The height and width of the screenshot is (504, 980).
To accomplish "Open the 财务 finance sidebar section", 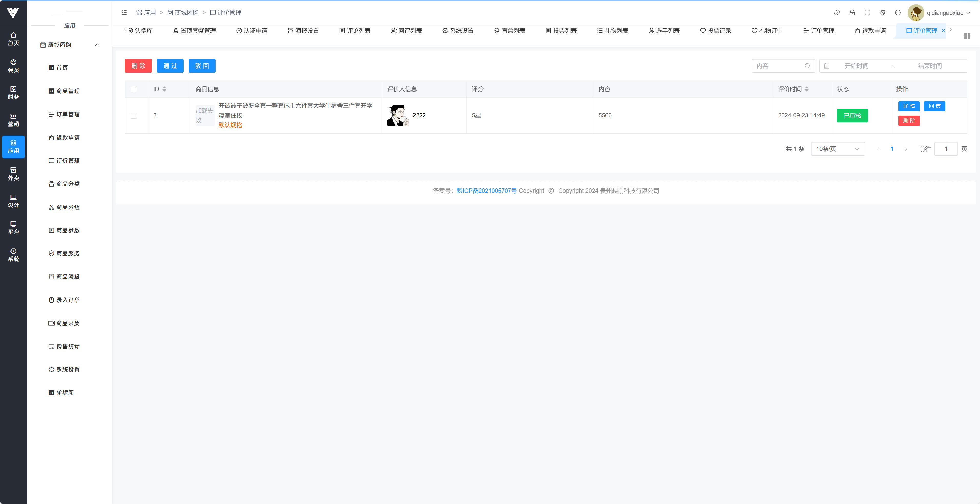I will [x=13, y=93].
